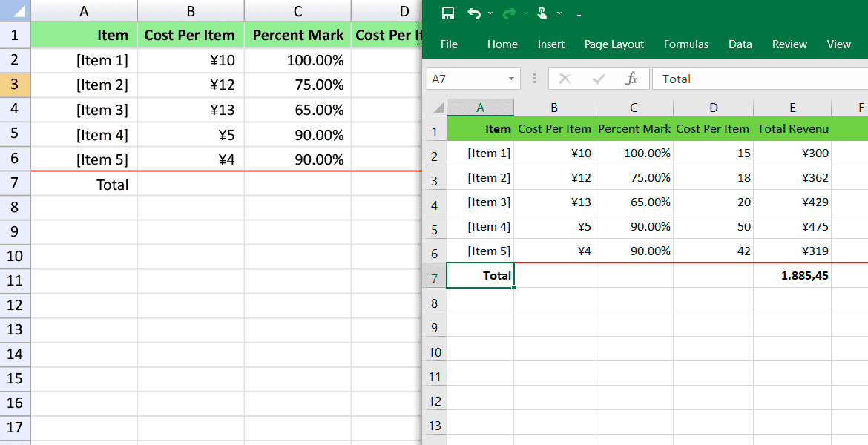Screen dimensions: 868x445
Task: Click Cost Per Item header in left spreadsheet
Action: pos(191,36)
